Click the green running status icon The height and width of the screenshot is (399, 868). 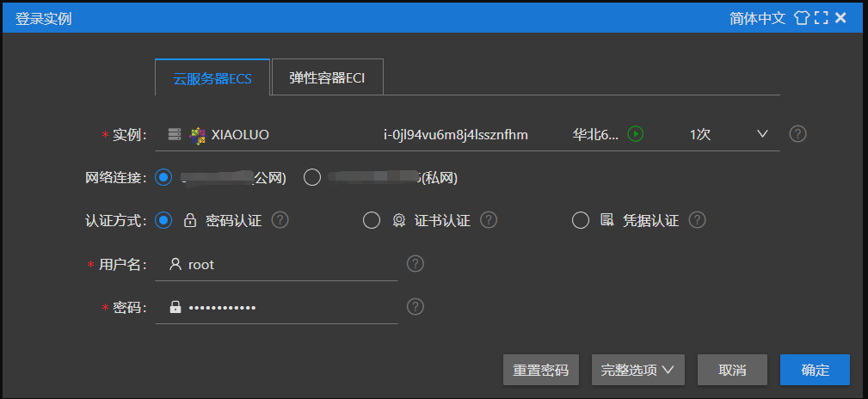(636, 134)
